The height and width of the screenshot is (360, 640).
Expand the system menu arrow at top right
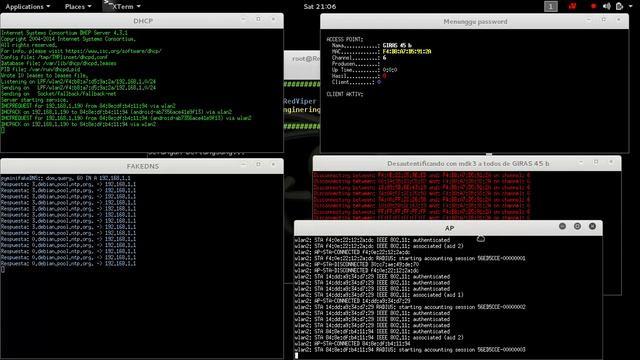tap(631, 7)
